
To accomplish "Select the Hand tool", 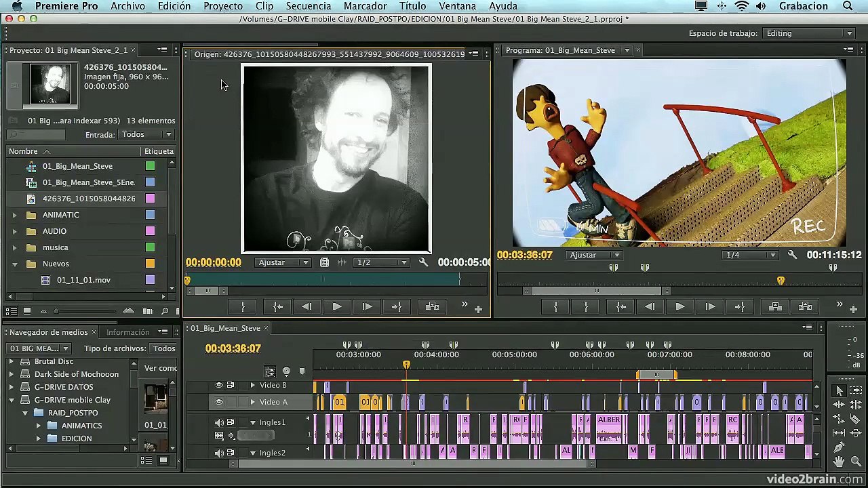I will pyautogui.click(x=839, y=462).
